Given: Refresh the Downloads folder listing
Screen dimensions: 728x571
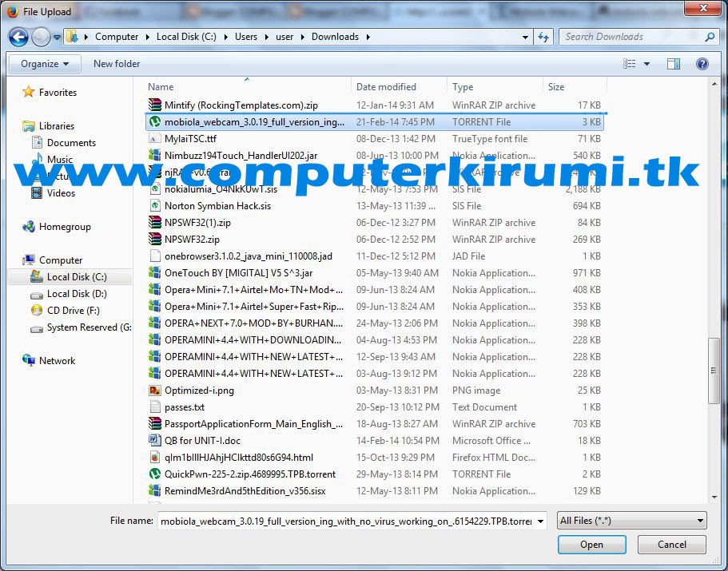Looking at the screenshot, I should [x=543, y=37].
